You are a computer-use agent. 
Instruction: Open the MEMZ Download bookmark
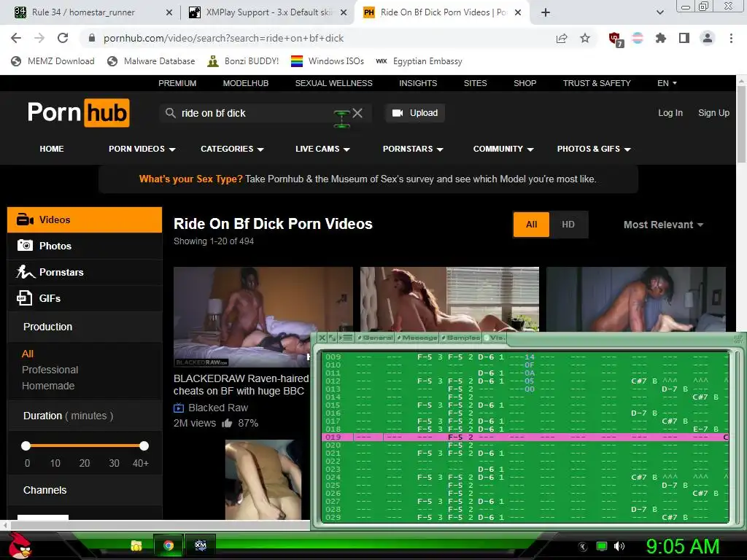53,61
